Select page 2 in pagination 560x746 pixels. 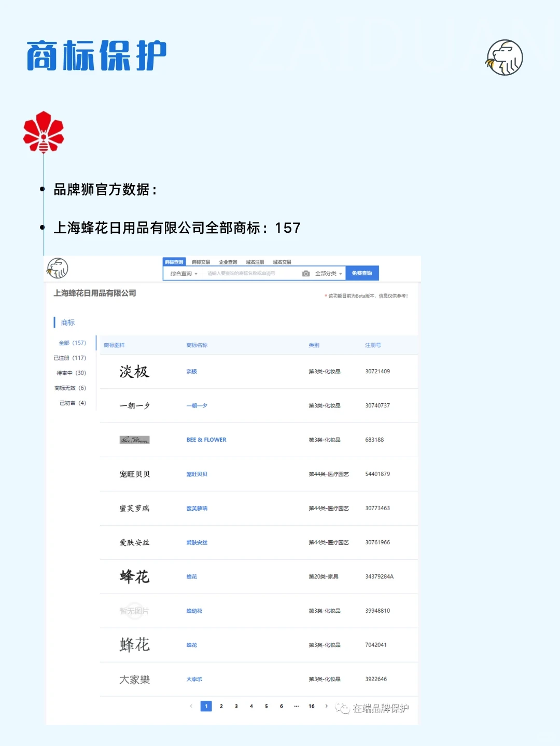221,706
